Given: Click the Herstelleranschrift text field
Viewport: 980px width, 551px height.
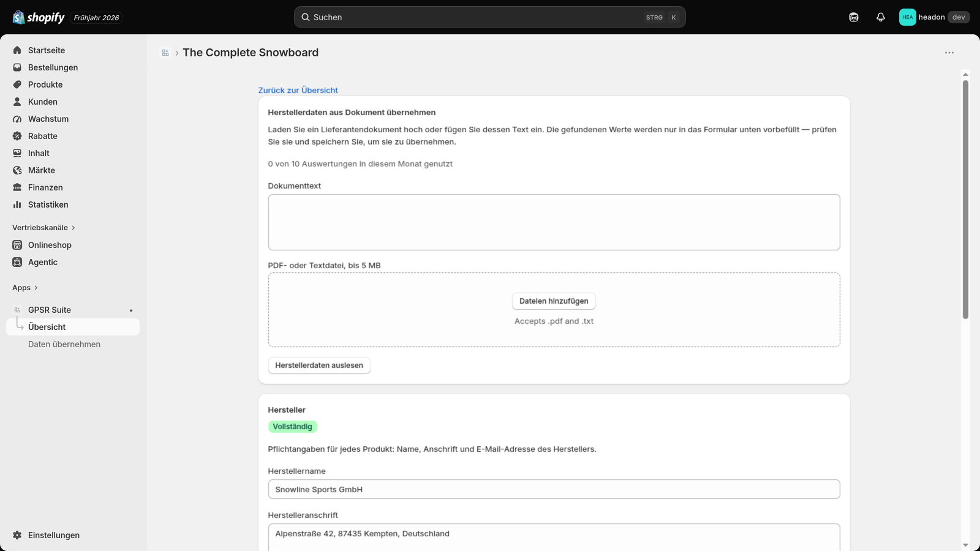Looking at the screenshot, I should [x=554, y=538].
